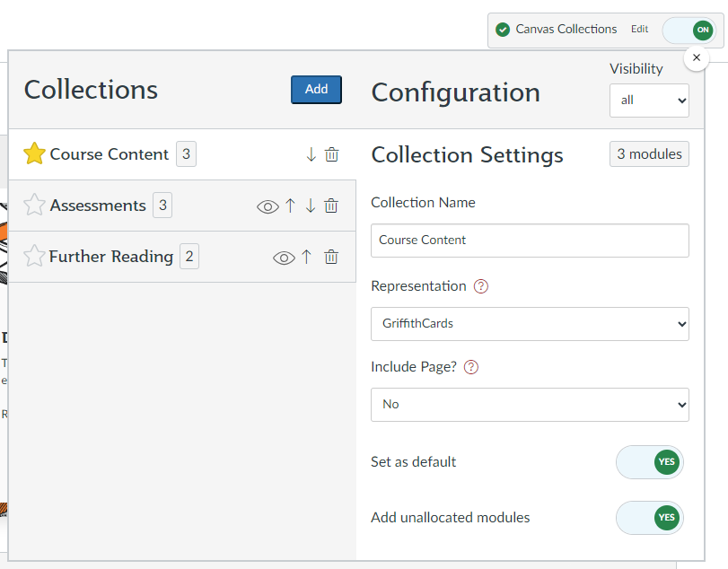Open help for the Representation setting
The height and width of the screenshot is (569, 728).
(x=481, y=286)
